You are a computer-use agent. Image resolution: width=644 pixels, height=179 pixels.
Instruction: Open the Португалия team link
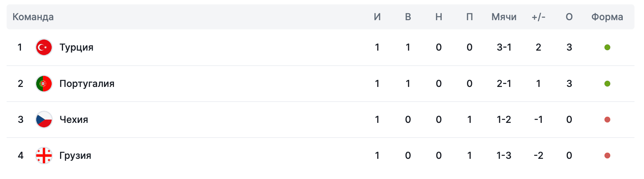pyautogui.click(x=87, y=84)
